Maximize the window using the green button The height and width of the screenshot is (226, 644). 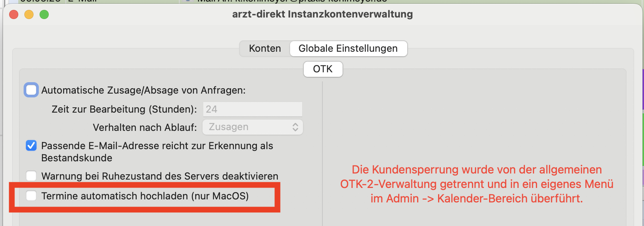pyautogui.click(x=44, y=14)
